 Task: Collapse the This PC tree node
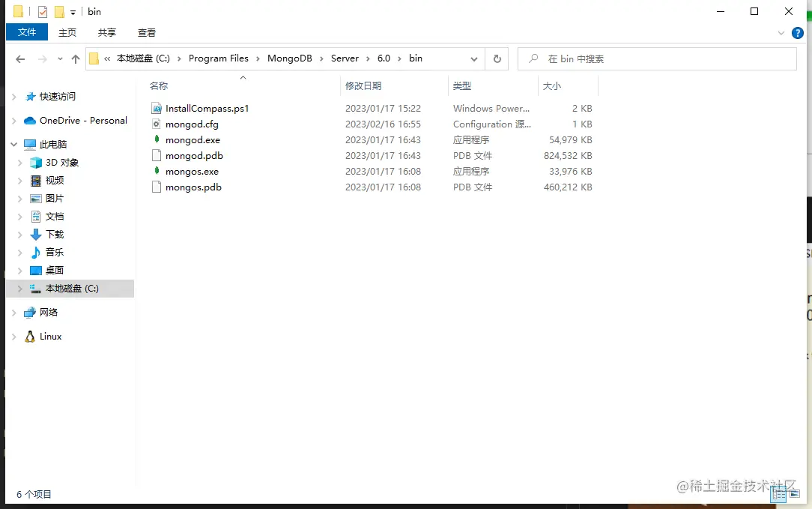point(14,144)
